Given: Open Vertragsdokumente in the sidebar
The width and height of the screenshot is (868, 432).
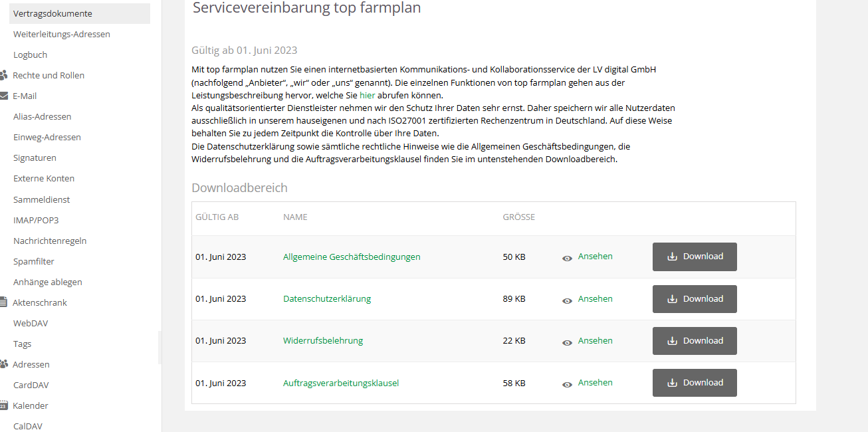Looking at the screenshot, I should click(80, 13).
